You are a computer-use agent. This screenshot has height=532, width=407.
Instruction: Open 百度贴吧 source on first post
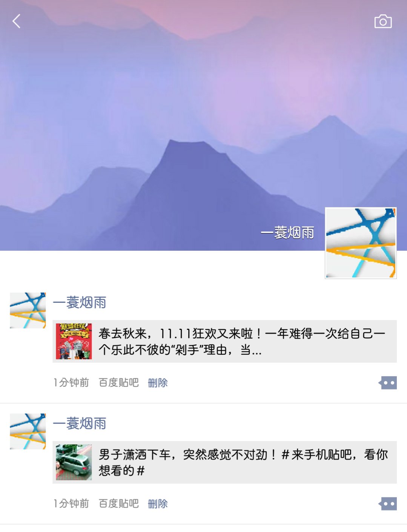(x=119, y=383)
